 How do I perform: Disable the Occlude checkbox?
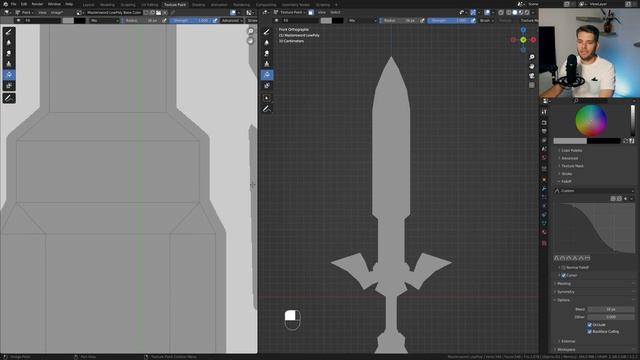pos(589,324)
